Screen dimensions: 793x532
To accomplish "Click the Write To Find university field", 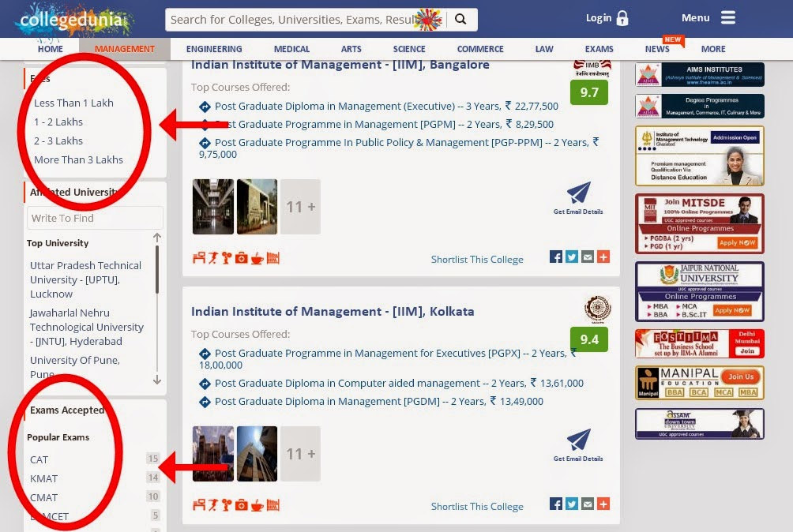I will pyautogui.click(x=95, y=218).
